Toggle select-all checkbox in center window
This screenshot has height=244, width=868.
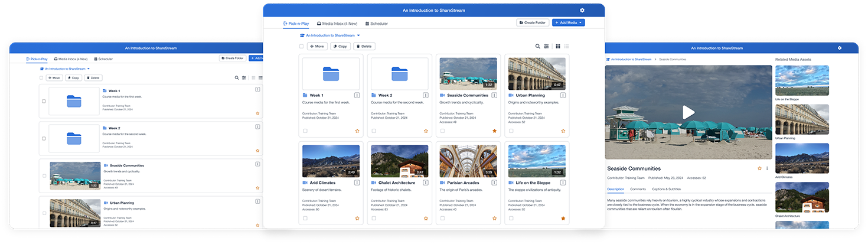click(301, 46)
